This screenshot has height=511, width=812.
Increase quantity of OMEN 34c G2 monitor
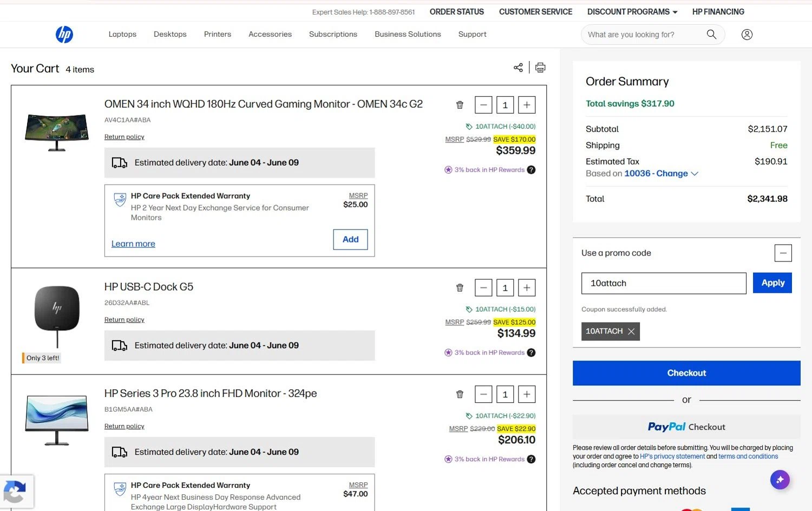(x=527, y=105)
